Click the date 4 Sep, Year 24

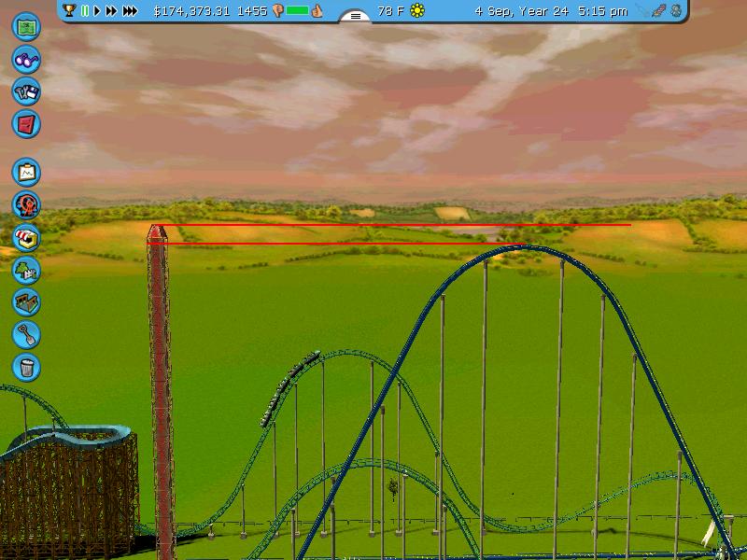pos(522,11)
